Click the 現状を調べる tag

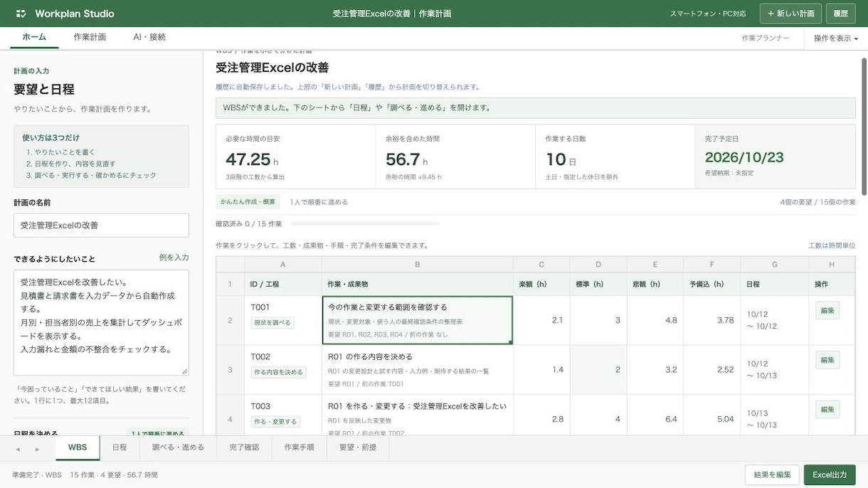point(272,322)
